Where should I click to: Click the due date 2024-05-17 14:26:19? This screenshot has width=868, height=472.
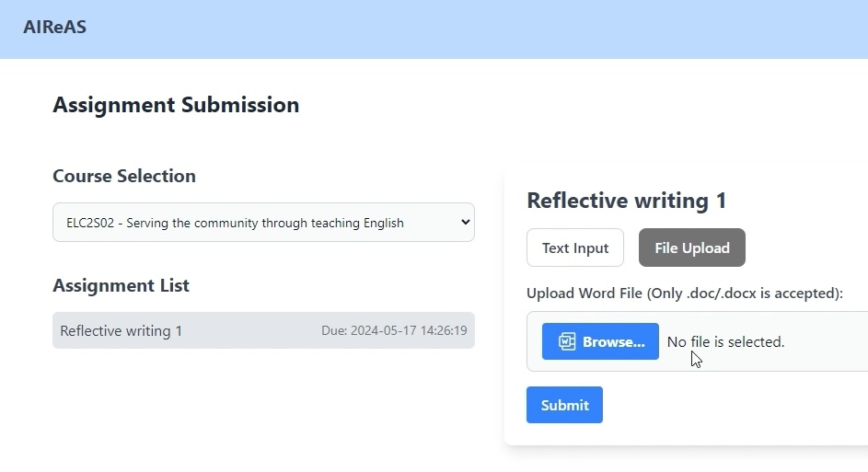pos(394,330)
